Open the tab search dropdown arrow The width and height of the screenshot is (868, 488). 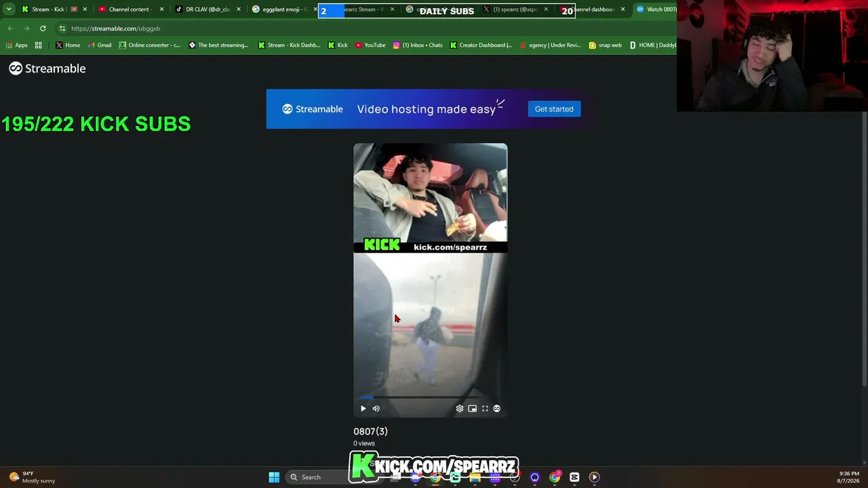pos(9,9)
